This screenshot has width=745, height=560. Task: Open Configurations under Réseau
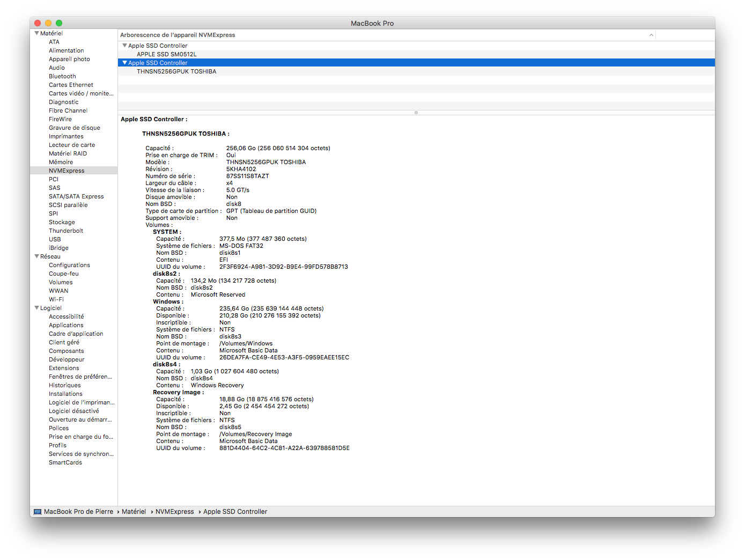tap(69, 265)
